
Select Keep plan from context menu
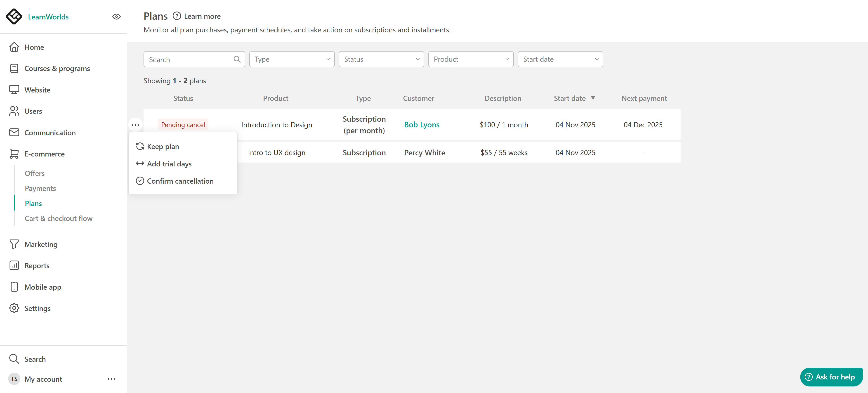[163, 147]
